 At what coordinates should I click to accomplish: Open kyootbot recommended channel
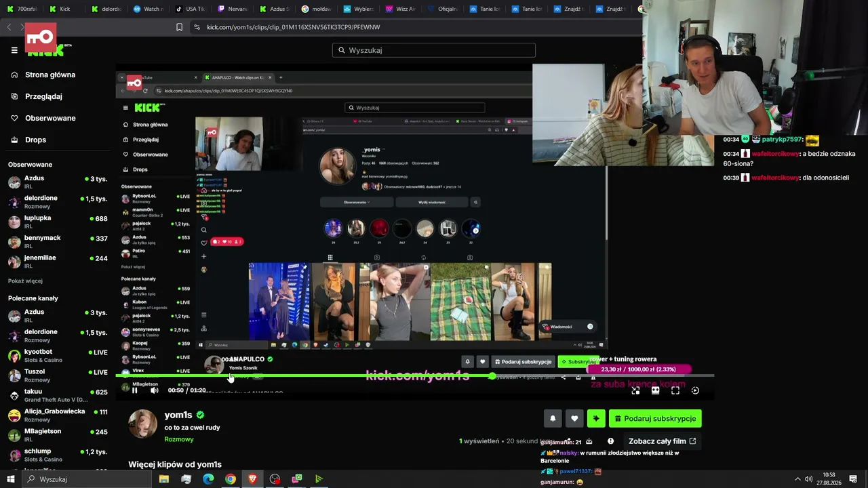(x=58, y=355)
